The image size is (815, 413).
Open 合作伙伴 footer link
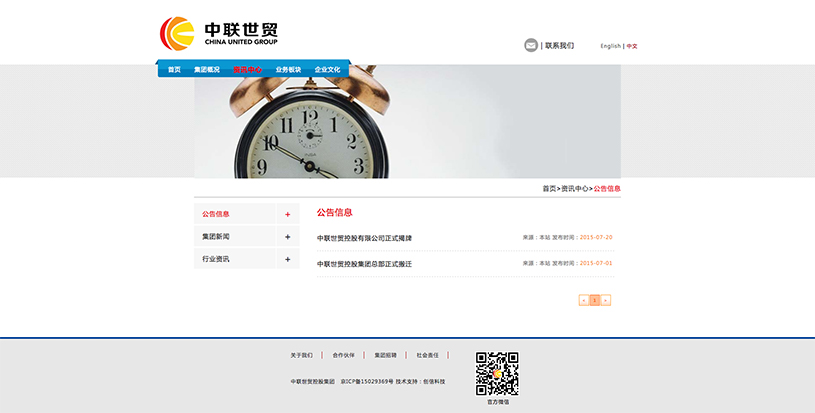[x=344, y=355]
